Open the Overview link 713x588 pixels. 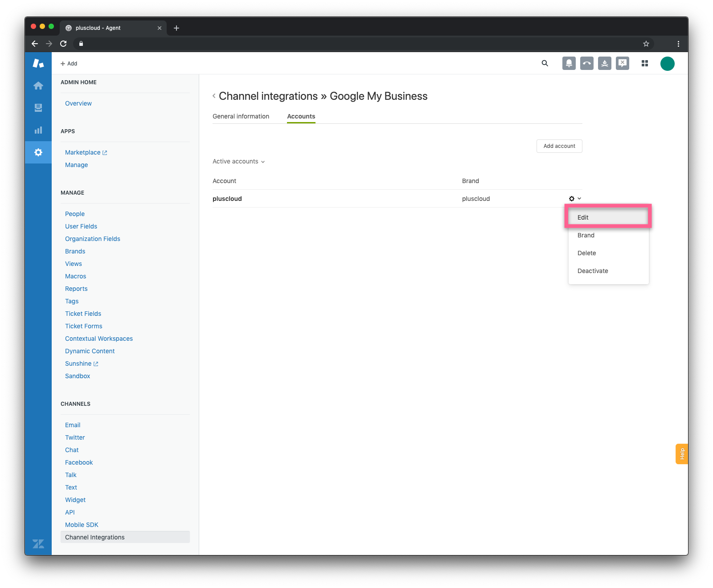[78, 103]
